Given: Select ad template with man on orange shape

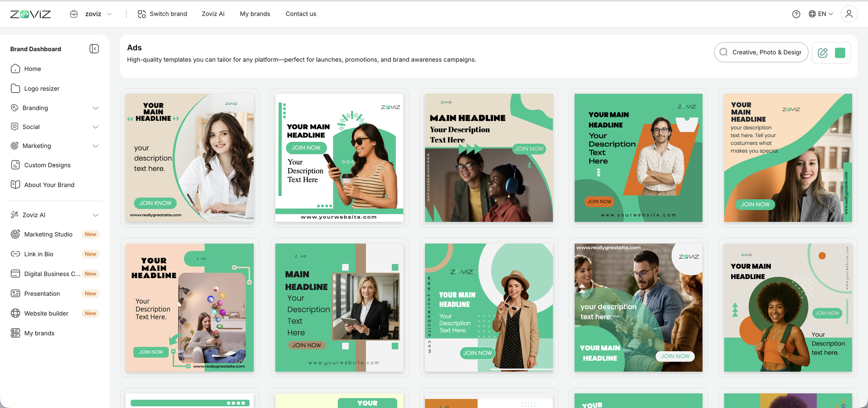Looking at the screenshot, I should tap(638, 158).
